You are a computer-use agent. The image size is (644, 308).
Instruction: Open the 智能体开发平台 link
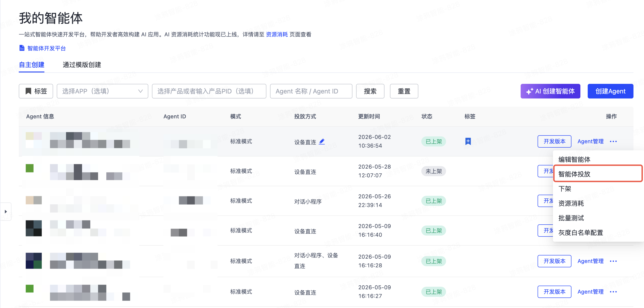(x=46, y=48)
